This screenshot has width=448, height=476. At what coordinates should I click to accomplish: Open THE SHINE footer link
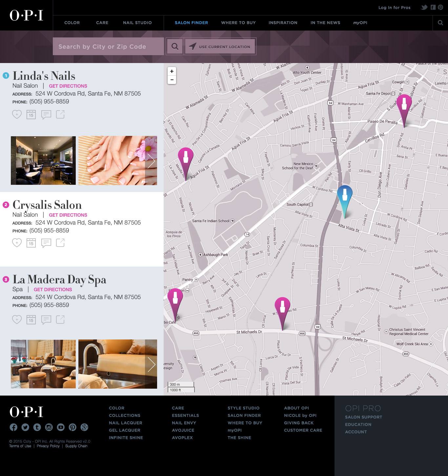click(239, 438)
